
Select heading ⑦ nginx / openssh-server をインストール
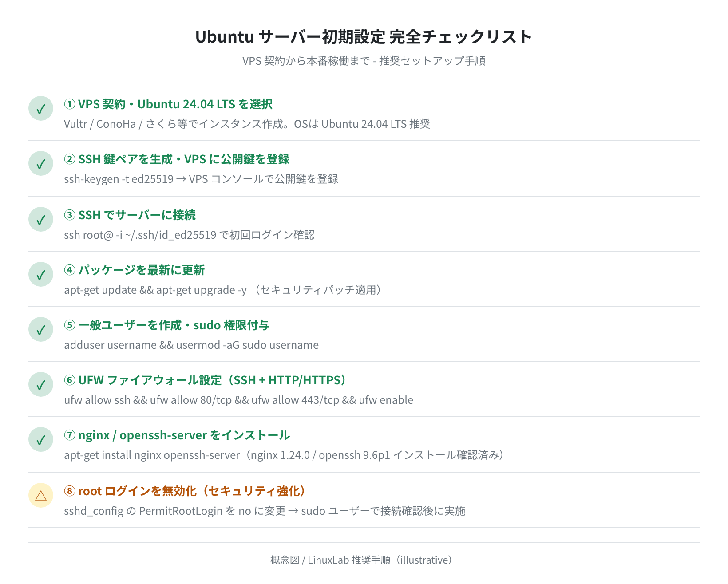coord(177,435)
